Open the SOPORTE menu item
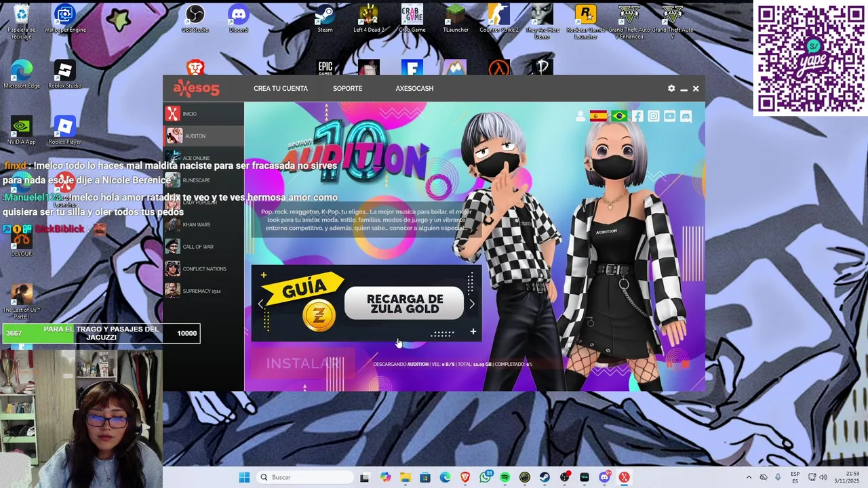The width and height of the screenshot is (868, 488). [347, 89]
